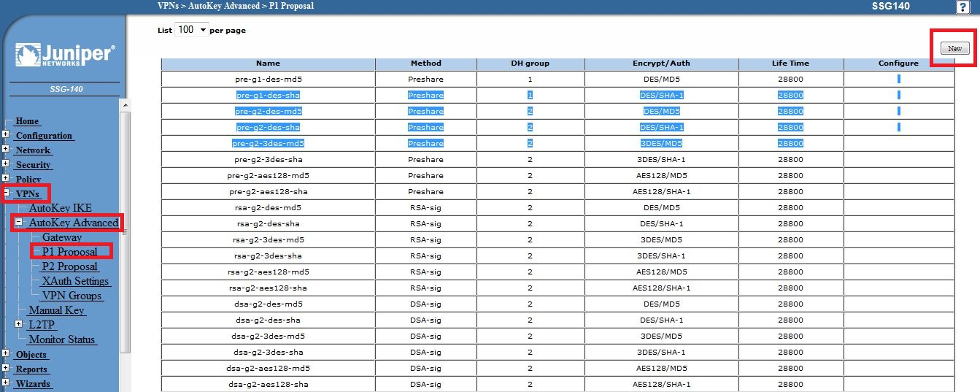
Task: Open the list per page dropdown
Action: pyautogui.click(x=192, y=30)
